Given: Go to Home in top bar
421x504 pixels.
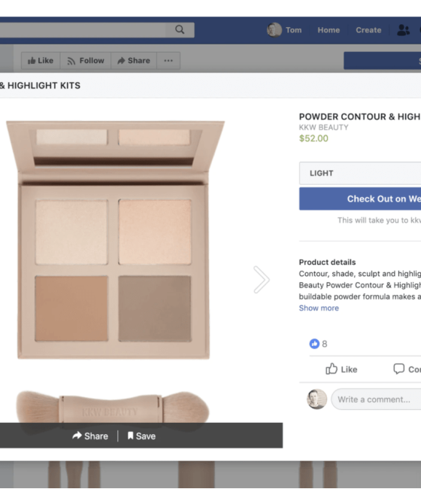Looking at the screenshot, I should (329, 30).
